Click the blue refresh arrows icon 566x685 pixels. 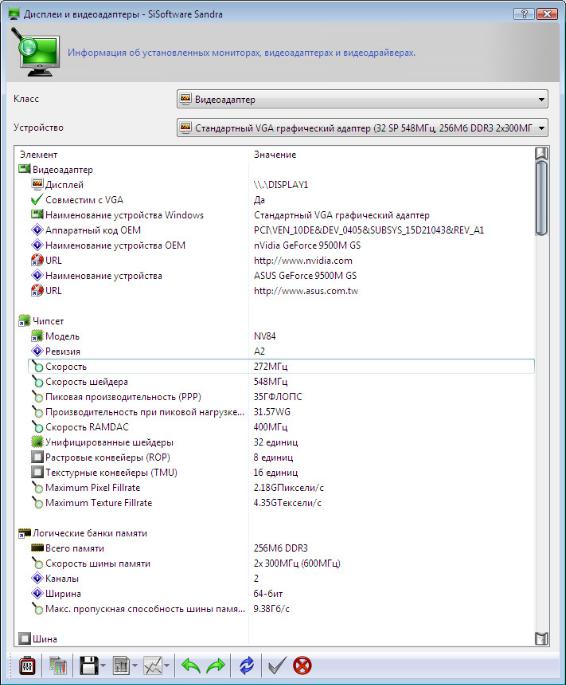click(x=247, y=666)
